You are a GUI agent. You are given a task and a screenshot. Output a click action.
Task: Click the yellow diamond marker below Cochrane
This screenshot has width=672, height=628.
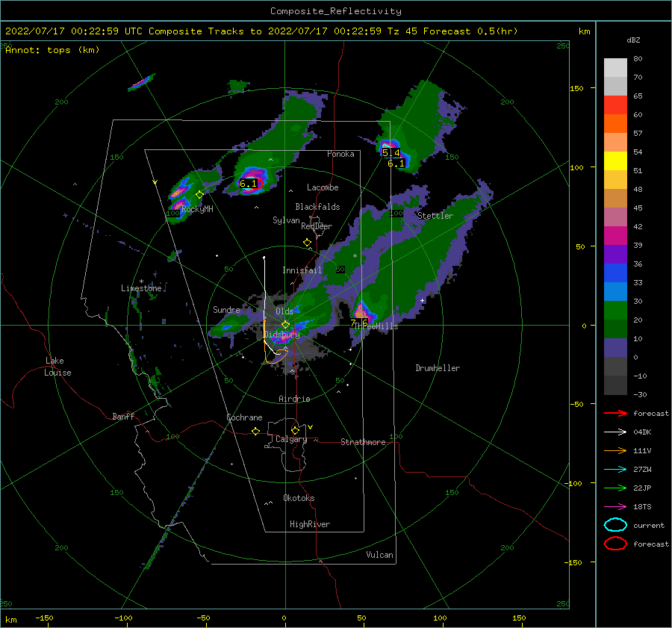256,432
